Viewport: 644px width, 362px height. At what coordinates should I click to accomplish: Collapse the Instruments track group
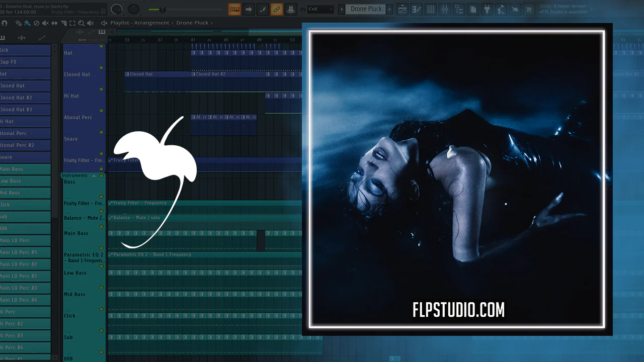(94, 175)
